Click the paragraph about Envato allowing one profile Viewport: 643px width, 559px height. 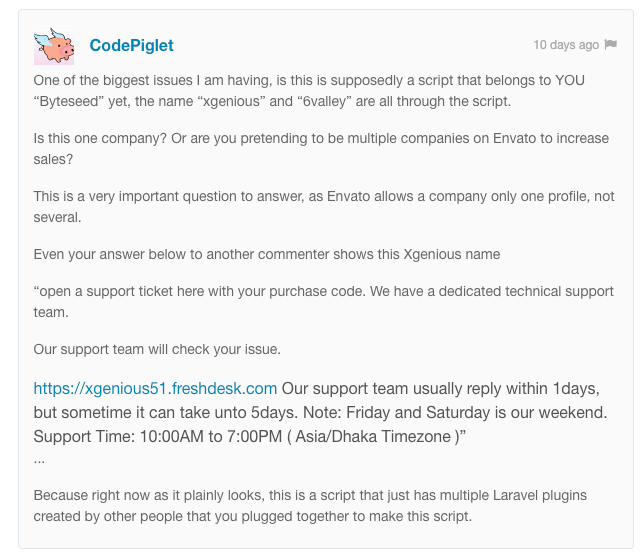coord(324,207)
